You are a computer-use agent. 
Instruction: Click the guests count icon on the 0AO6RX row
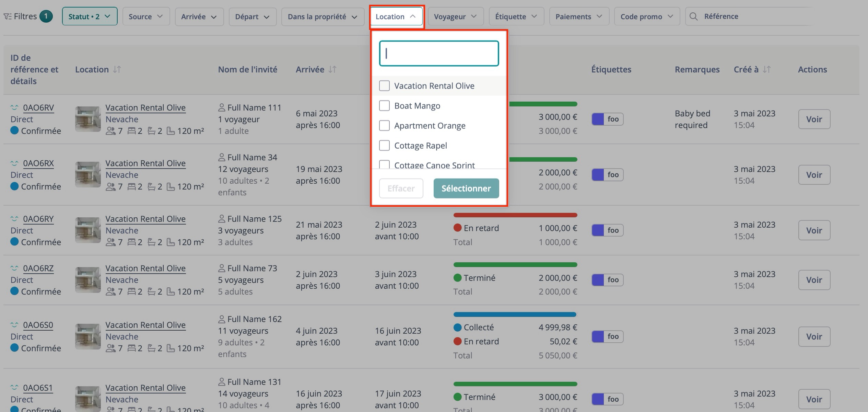[111, 186]
